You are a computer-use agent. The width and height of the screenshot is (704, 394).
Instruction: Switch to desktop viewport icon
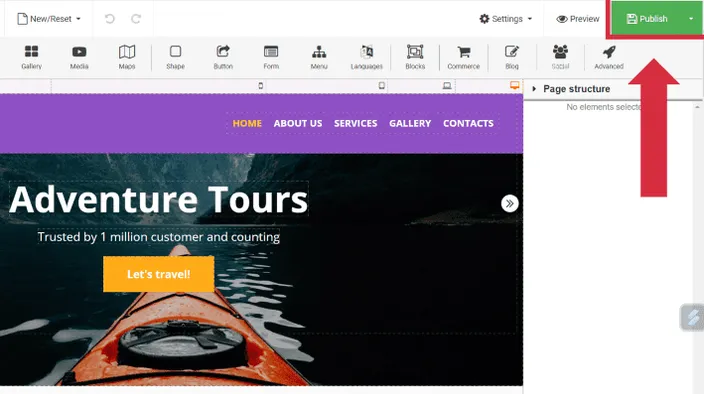[x=515, y=85]
